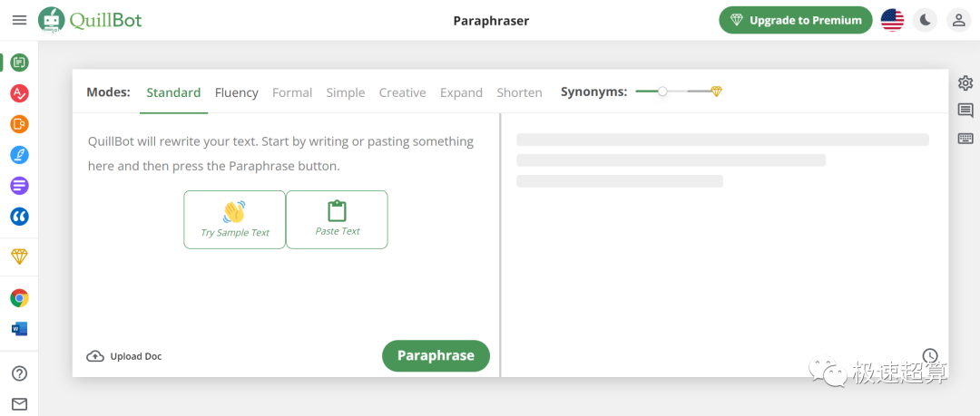Open the history clock icon
Image resolution: width=980 pixels, height=416 pixels.
tap(930, 356)
